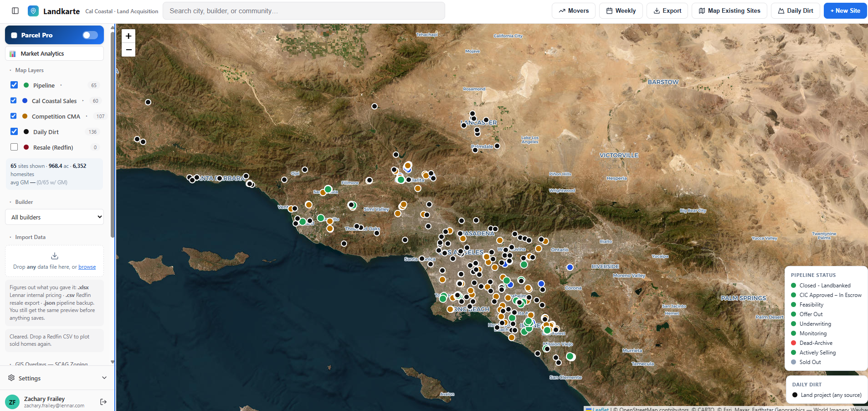Click in the city search field

304,11
